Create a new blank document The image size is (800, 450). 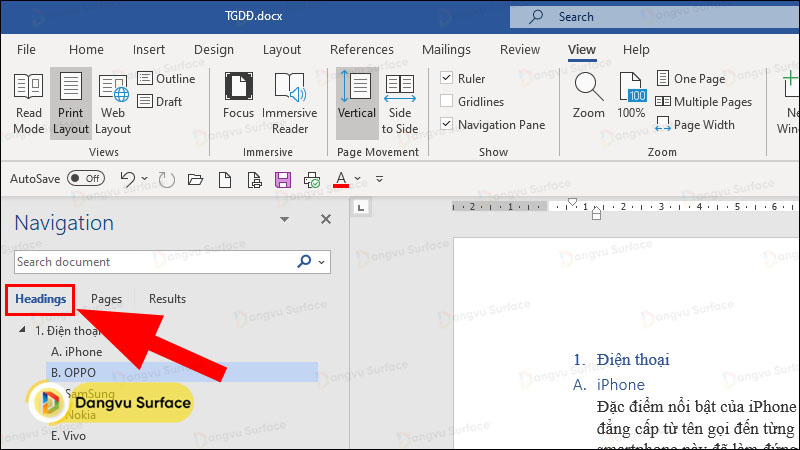(224, 179)
